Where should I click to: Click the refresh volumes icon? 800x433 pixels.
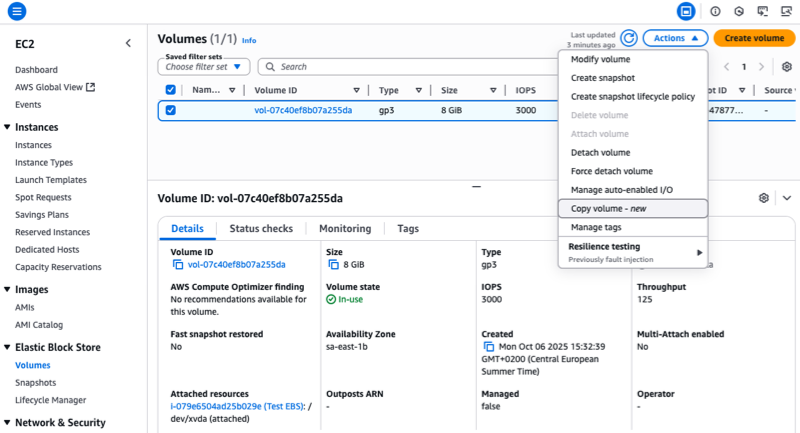pos(628,38)
